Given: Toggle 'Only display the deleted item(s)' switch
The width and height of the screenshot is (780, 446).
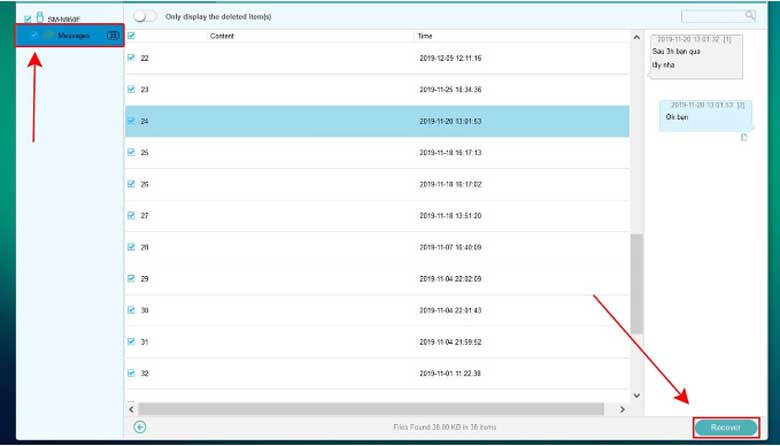Looking at the screenshot, I should [x=145, y=17].
